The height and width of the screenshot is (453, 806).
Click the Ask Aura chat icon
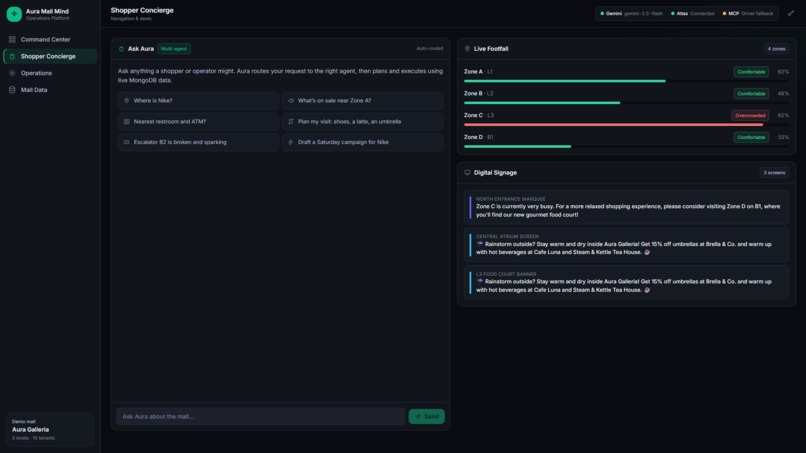121,49
